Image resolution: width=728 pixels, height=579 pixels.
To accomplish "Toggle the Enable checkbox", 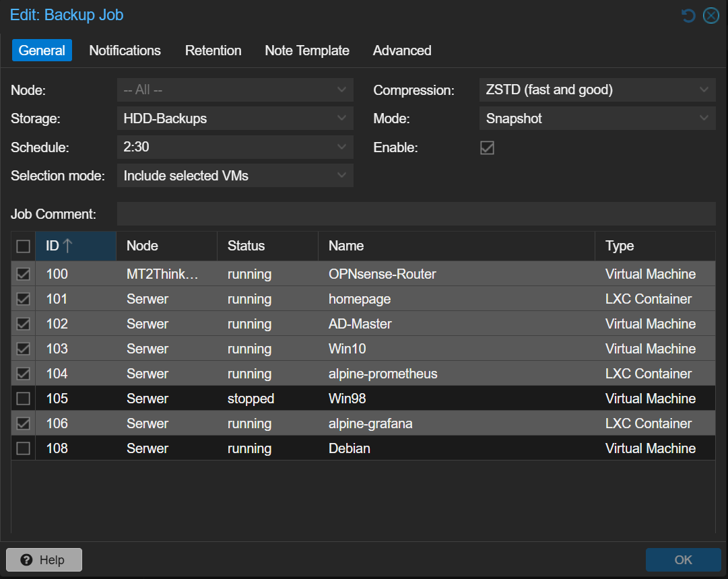I will tap(487, 147).
